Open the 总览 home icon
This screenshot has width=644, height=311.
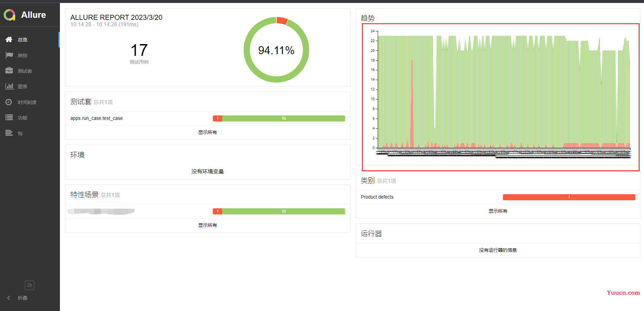tap(9, 39)
